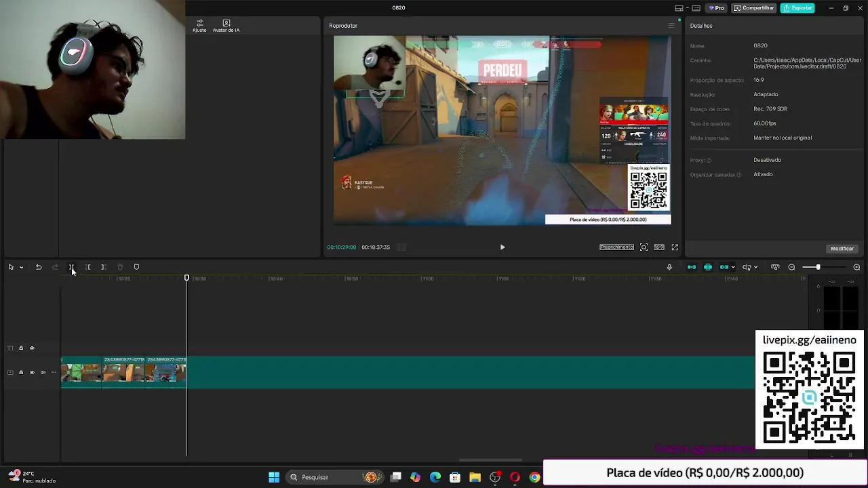Click the Modificar button in Detalhes
The width and height of the screenshot is (868, 488).
point(842,249)
